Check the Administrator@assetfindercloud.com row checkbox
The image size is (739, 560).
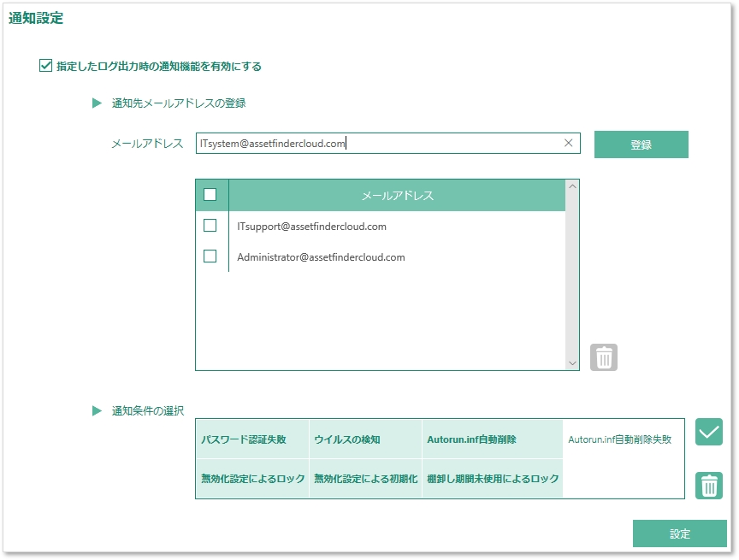coord(210,256)
